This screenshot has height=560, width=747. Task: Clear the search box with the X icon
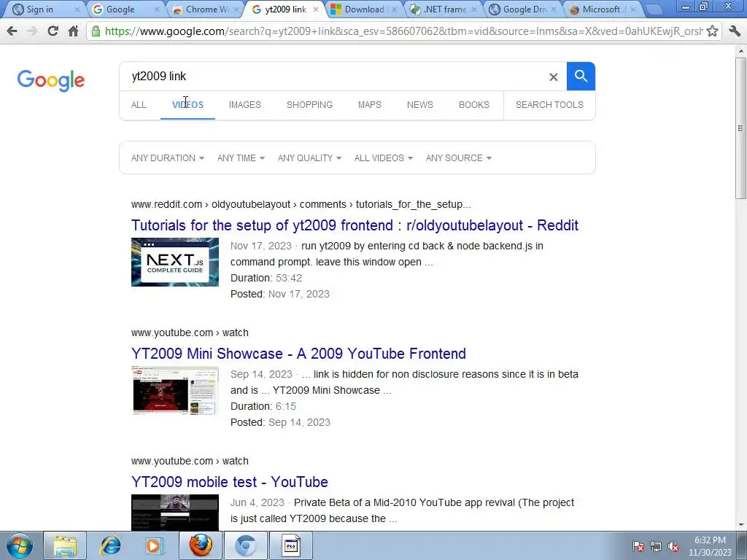pyautogui.click(x=553, y=77)
